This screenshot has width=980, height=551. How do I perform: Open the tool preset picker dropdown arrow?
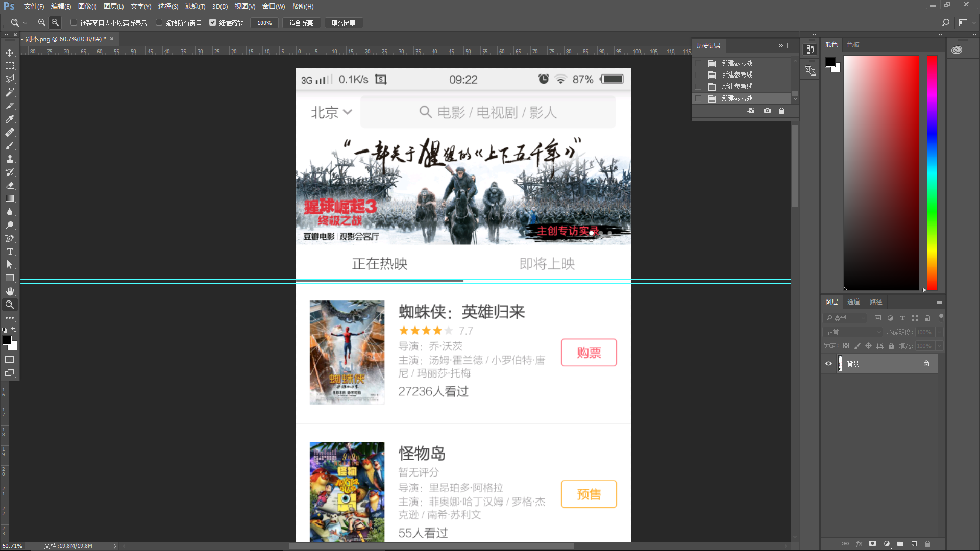[25, 23]
